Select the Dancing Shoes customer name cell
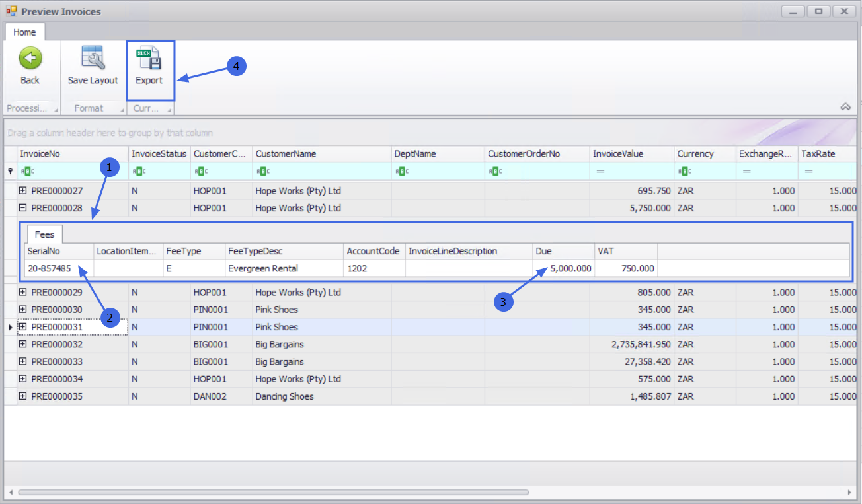The width and height of the screenshot is (862, 504). coord(322,396)
